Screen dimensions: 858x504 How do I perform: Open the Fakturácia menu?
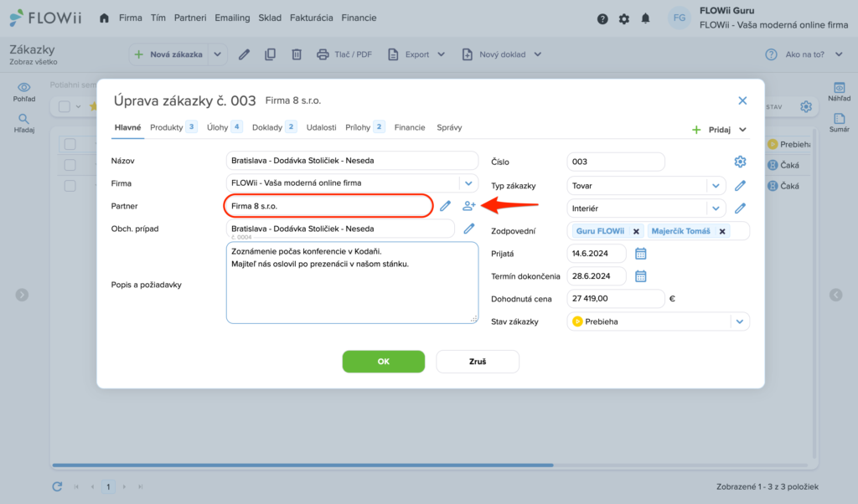[x=312, y=18]
